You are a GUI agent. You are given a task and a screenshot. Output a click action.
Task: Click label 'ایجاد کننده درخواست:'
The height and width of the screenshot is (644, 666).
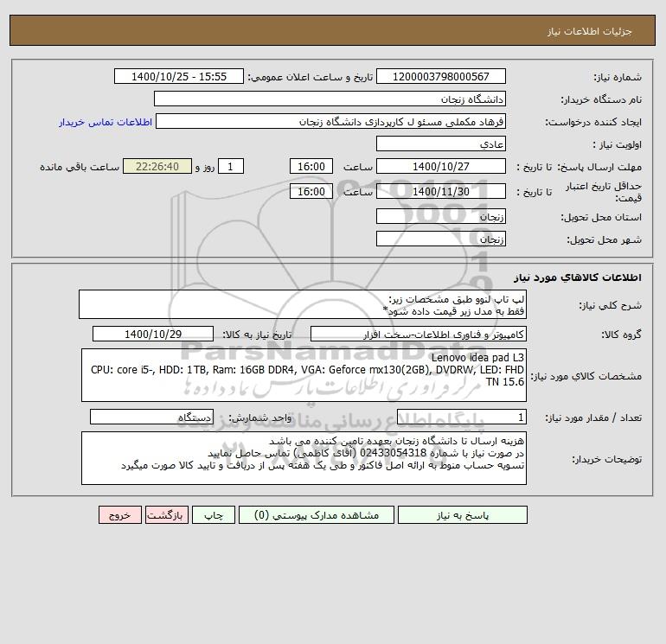click(593, 122)
